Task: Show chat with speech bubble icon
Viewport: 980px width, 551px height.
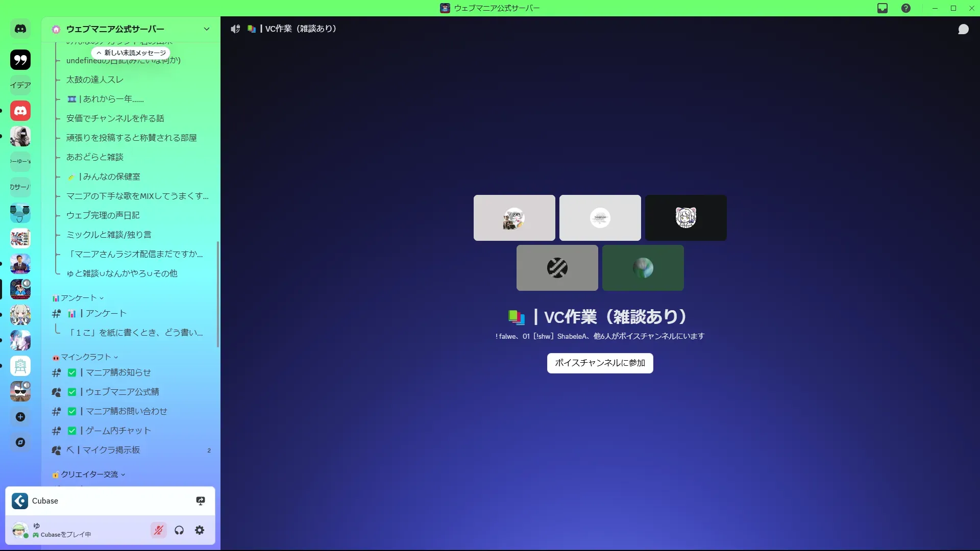Action: pyautogui.click(x=963, y=29)
